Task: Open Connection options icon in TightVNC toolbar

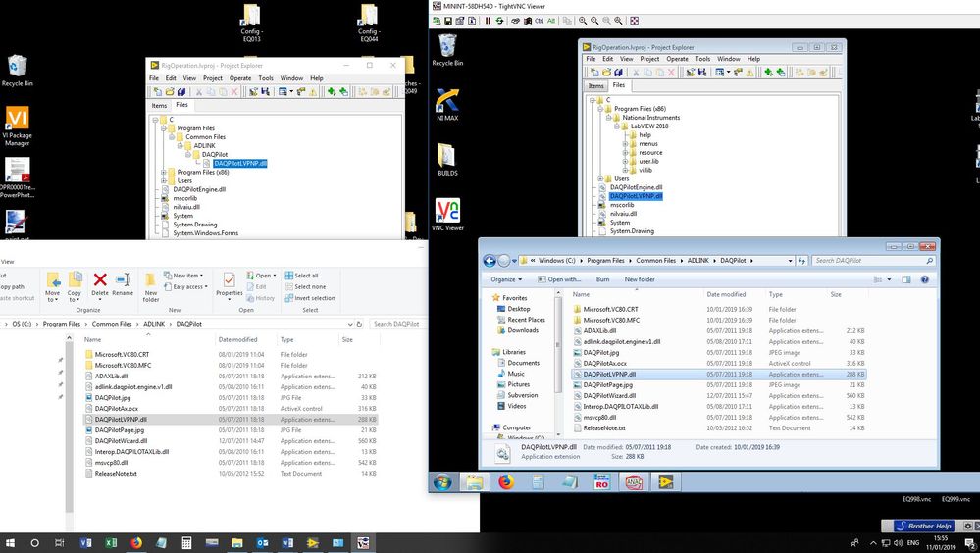Action: (x=460, y=21)
